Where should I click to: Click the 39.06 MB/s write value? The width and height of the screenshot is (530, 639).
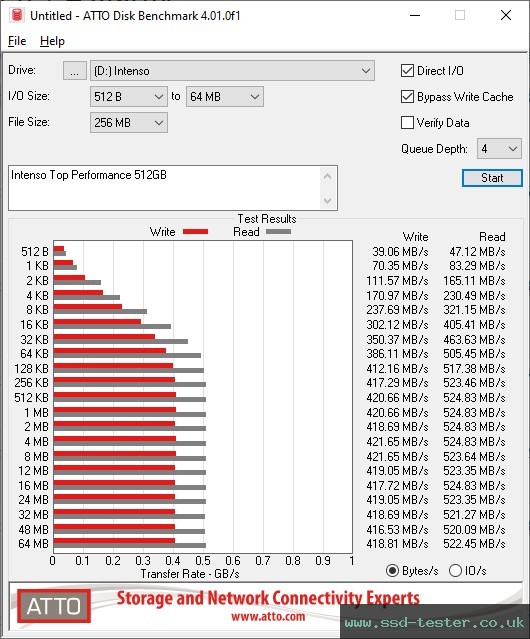pos(400,252)
